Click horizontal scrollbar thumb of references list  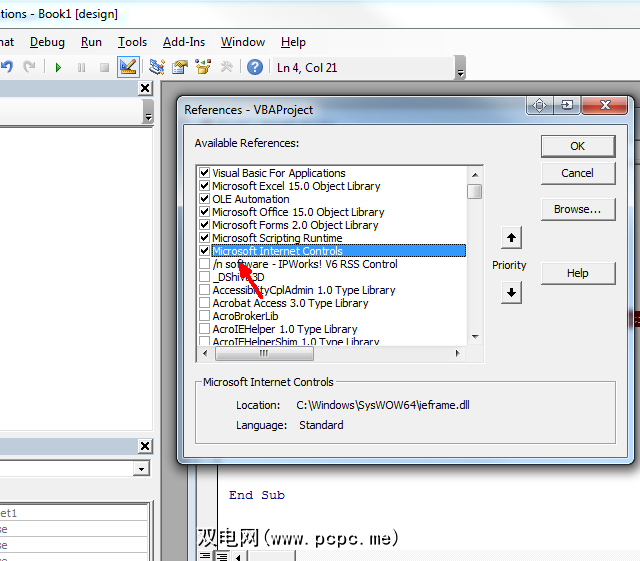point(264,353)
